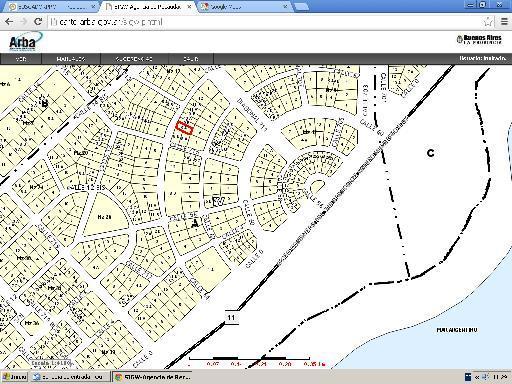This screenshot has width=512, height=384.
Task: Click the Escala scale indicator
Action: click(51, 363)
